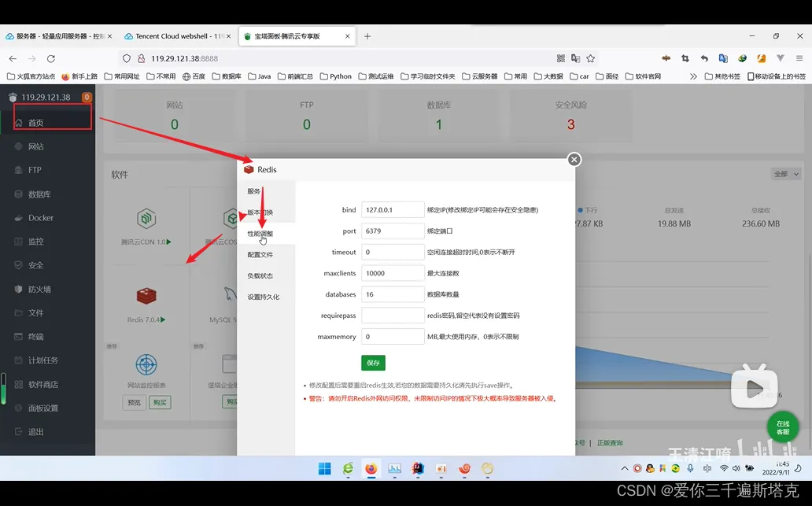The image size is (812, 506).
Task: Click the timeout input field
Action: coord(393,253)
